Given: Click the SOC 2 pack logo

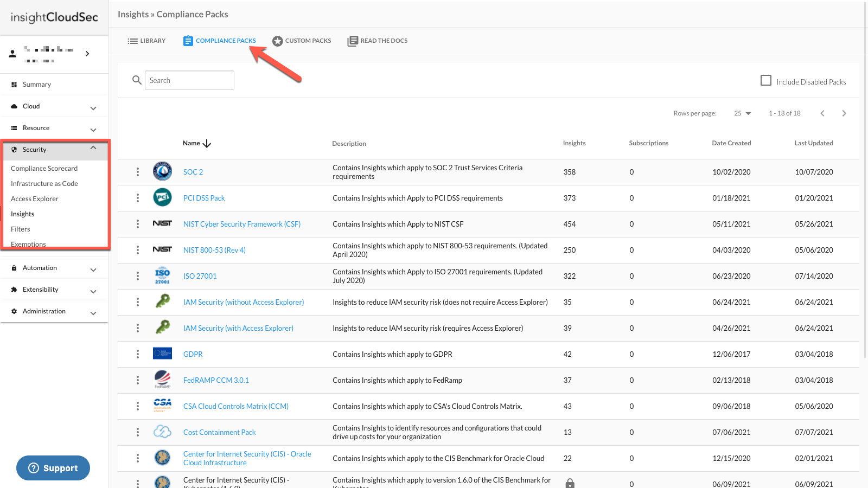Looking at the screenshot, I should pyautogui.click(x=162, y=171).
